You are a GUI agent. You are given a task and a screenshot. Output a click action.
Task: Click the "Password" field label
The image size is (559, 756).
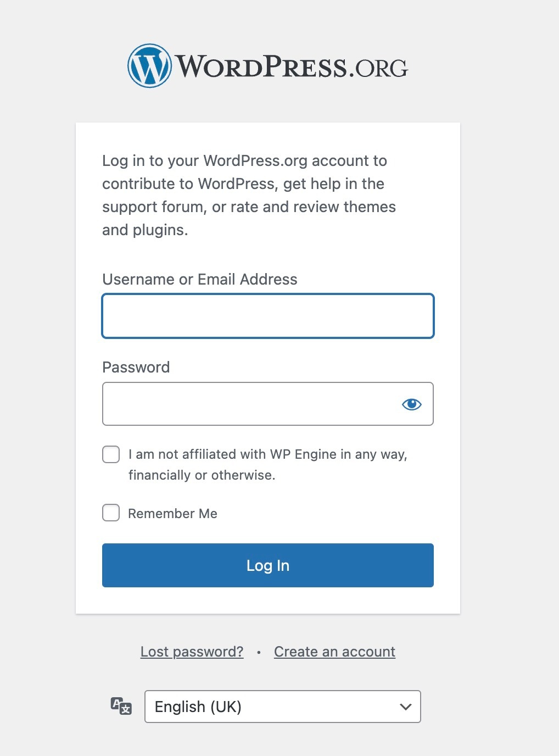(x=136, y=367)
